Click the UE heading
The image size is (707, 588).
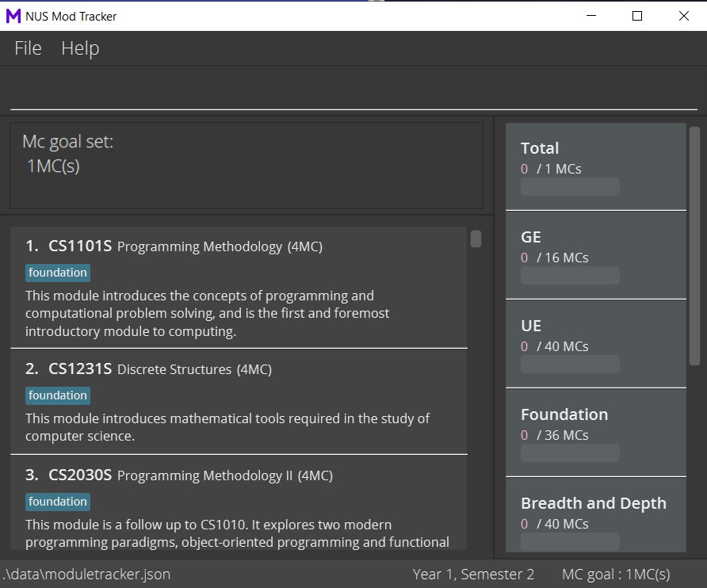coord(531,326)
